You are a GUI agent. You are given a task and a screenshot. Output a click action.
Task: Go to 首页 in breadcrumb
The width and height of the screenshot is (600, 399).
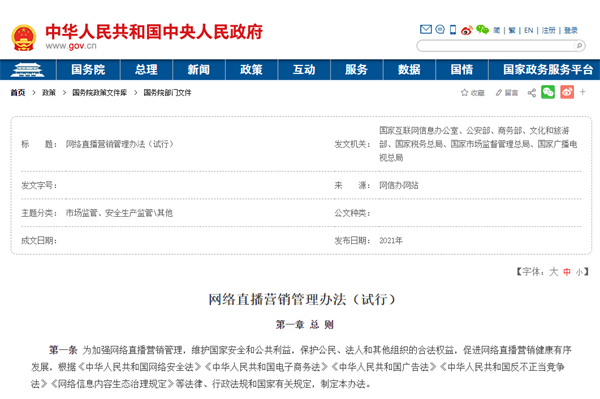(x=18, y=93)
